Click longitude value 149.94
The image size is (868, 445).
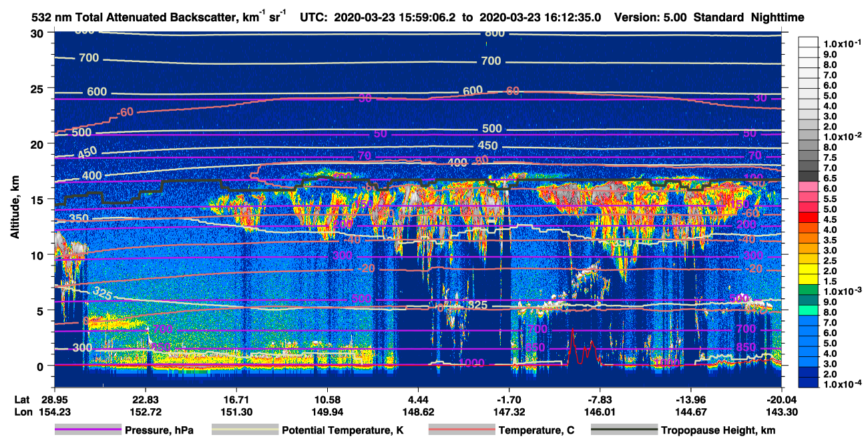point(327,412)
